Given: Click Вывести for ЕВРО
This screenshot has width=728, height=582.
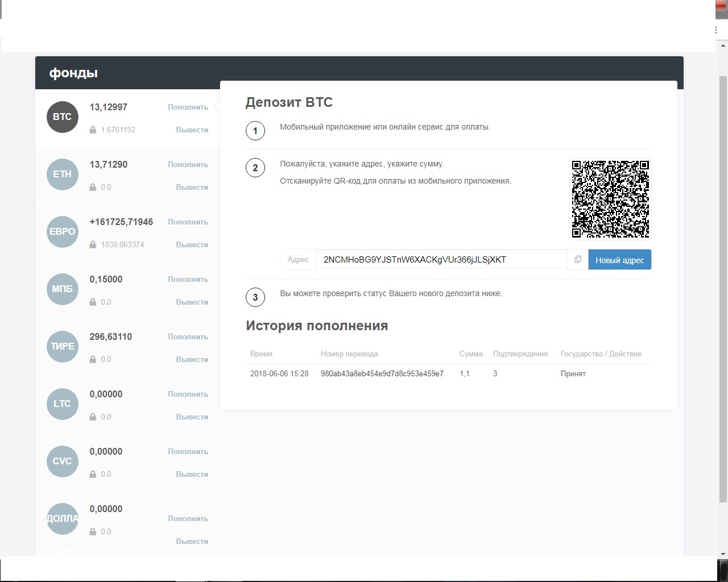Looking at the screenshot, I should click(192, 244).
